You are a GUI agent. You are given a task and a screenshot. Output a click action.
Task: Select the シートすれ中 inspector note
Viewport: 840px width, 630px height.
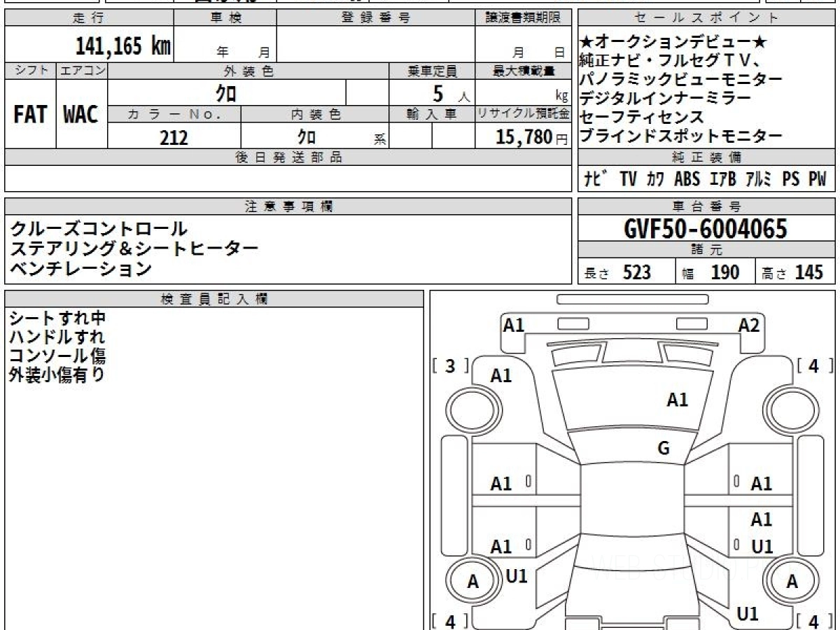click(x=57, y=318)
